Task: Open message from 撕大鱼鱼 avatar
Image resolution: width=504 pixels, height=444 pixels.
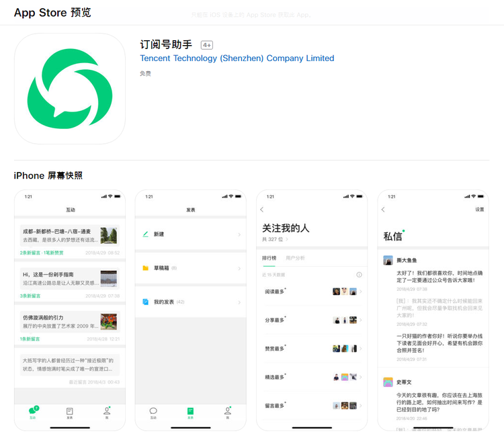Action: [x=388, y=260]
